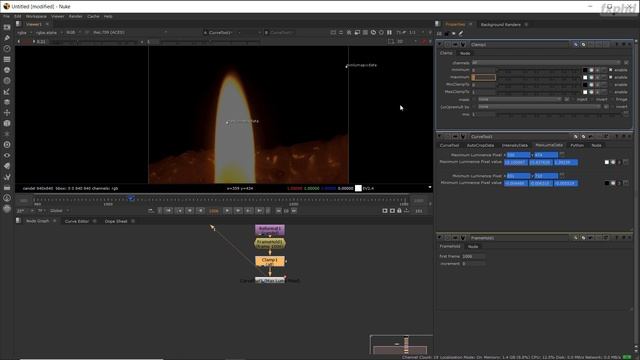Toggle the mask inject checkbox

[574, 99]
